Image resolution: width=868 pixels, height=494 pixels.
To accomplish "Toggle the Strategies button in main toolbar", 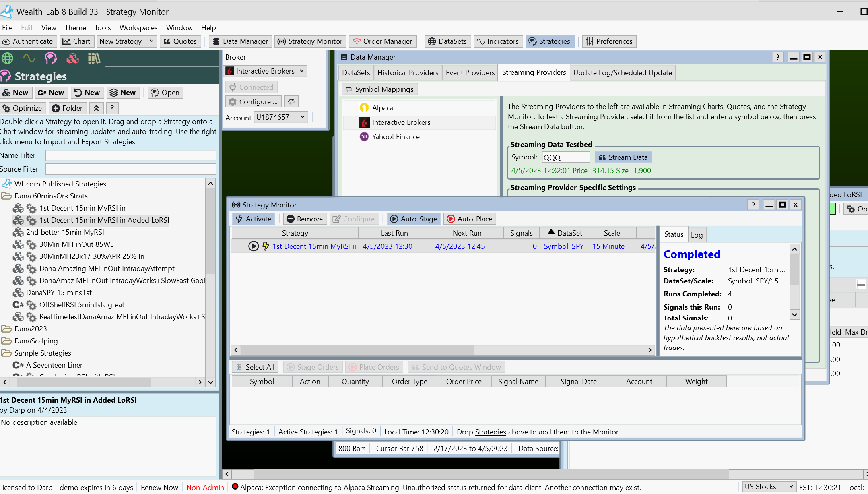I will pos(550,41).
